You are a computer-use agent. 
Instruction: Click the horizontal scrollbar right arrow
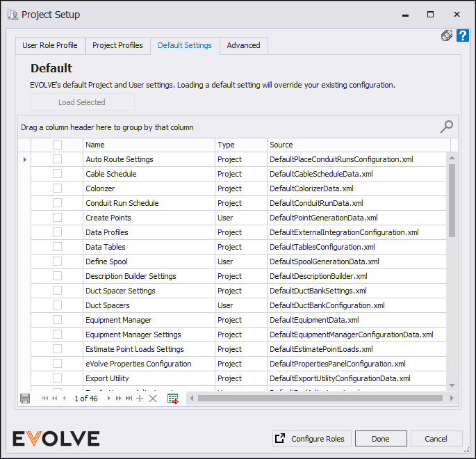[452, 398]
